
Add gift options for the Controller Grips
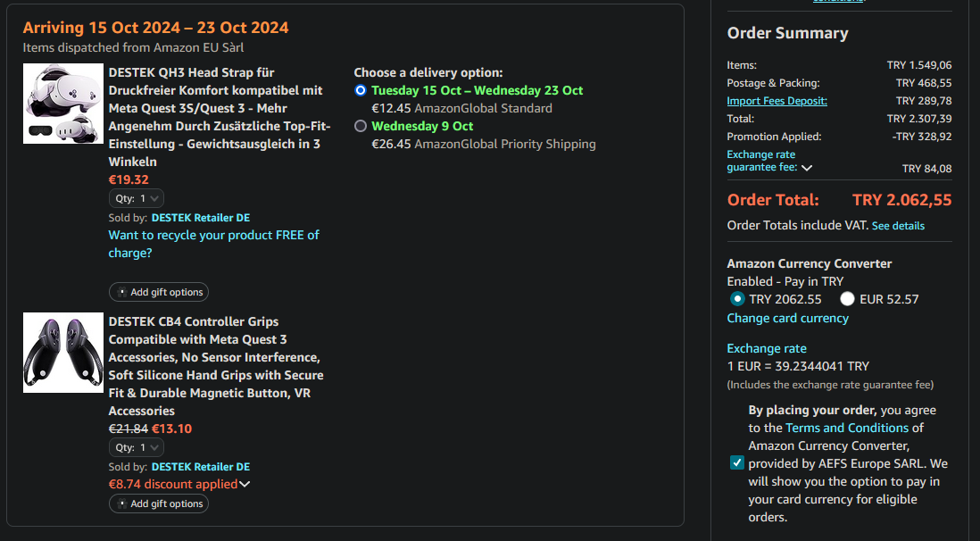159,504
